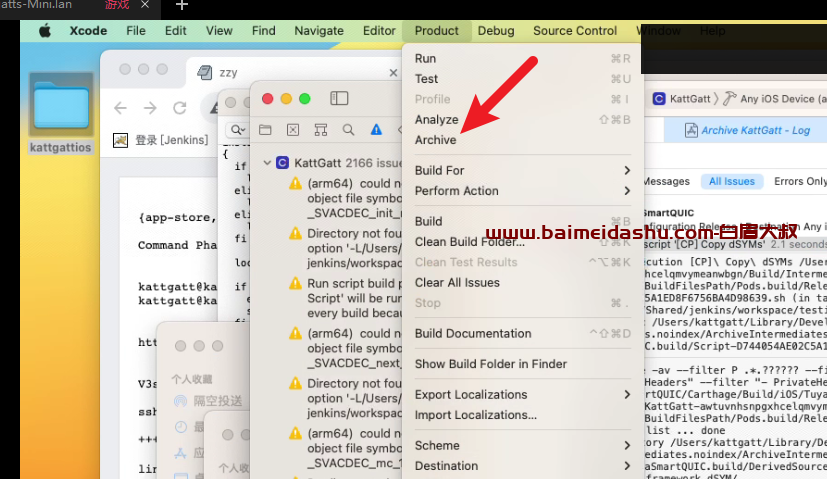This screenshot has width=827, height=479.
Task: Choose Archive from the Product menu
Action: click(x=522, y=140)
